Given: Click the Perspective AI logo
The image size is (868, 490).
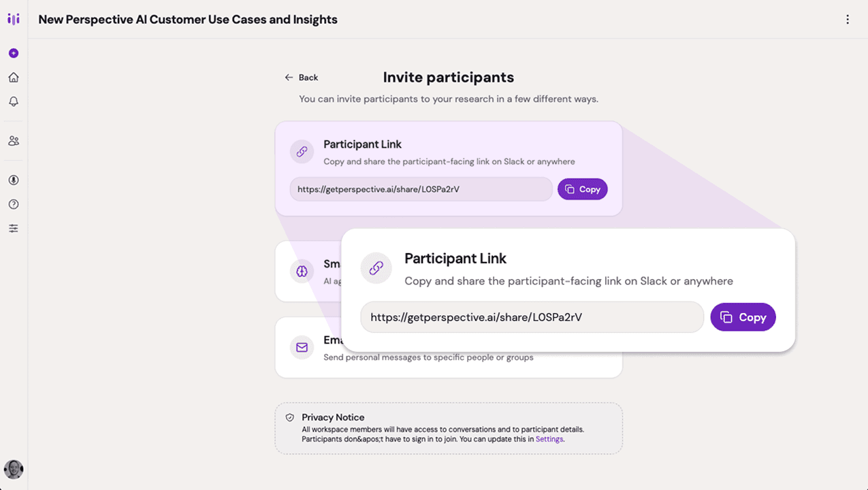Looking at the screenshot, I should click(13, 18).
